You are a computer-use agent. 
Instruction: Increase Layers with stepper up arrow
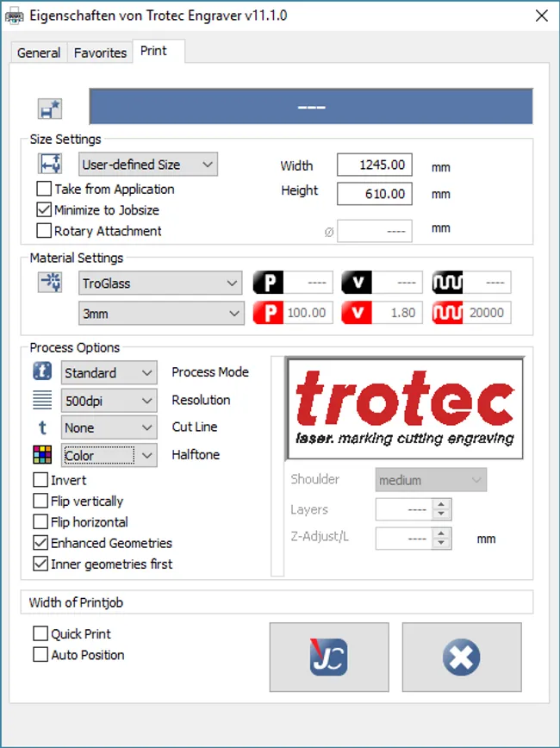441,504
